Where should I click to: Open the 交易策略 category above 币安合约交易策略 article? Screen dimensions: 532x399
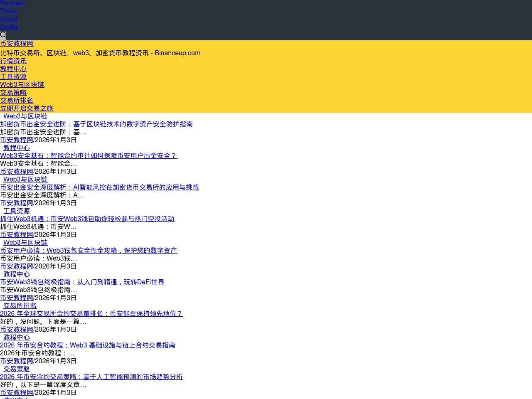17,369
